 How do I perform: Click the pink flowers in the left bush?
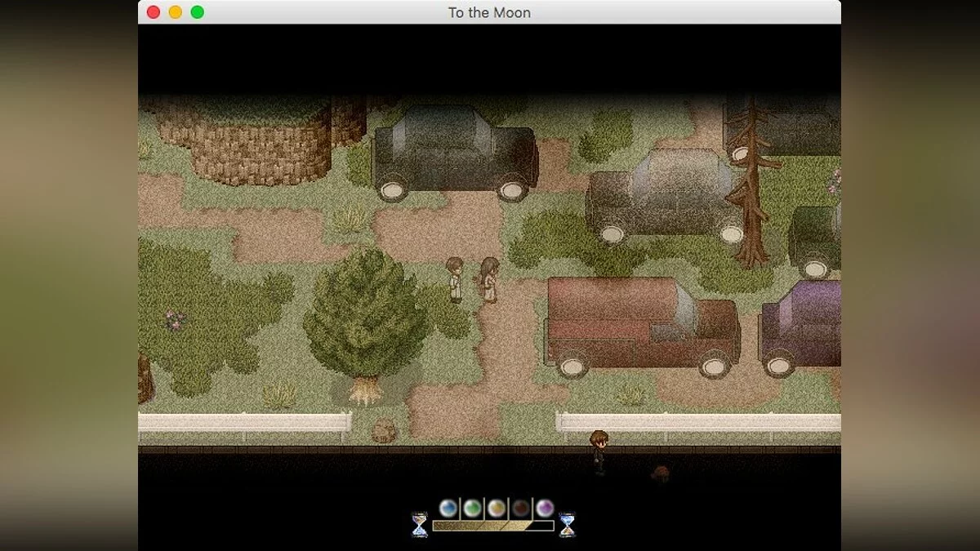[175, 319]
